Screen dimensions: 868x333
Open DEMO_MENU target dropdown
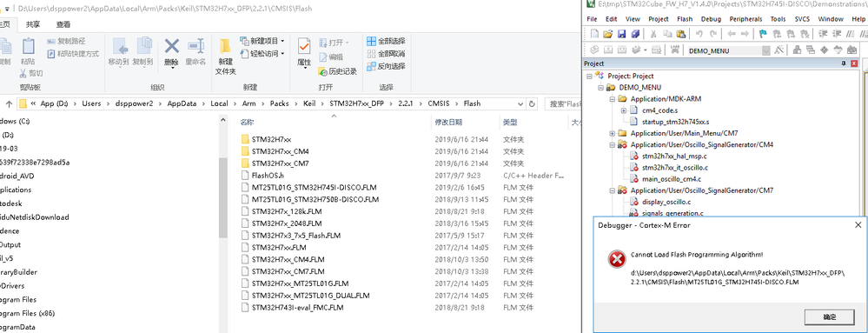click(x=766, y=50)
